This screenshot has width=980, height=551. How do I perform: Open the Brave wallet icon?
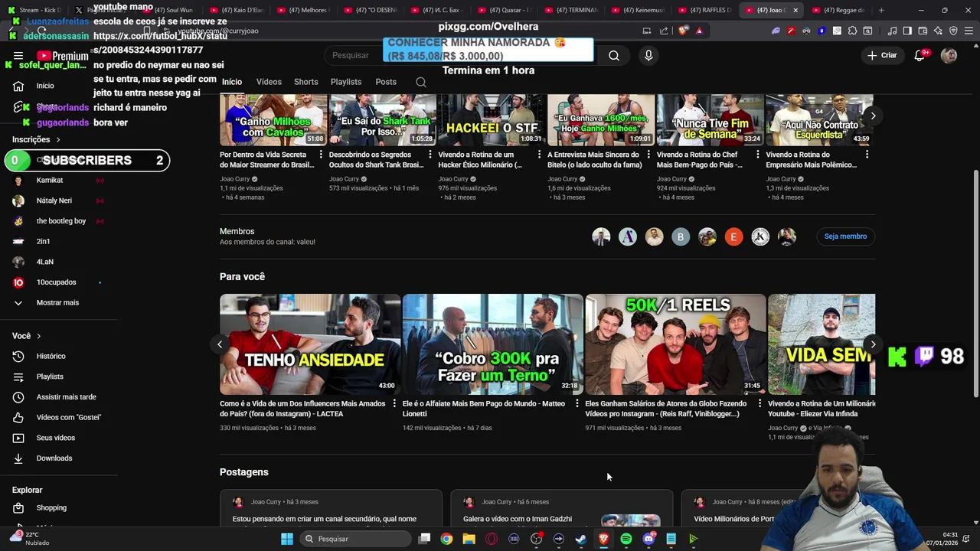tap(923, 31)
